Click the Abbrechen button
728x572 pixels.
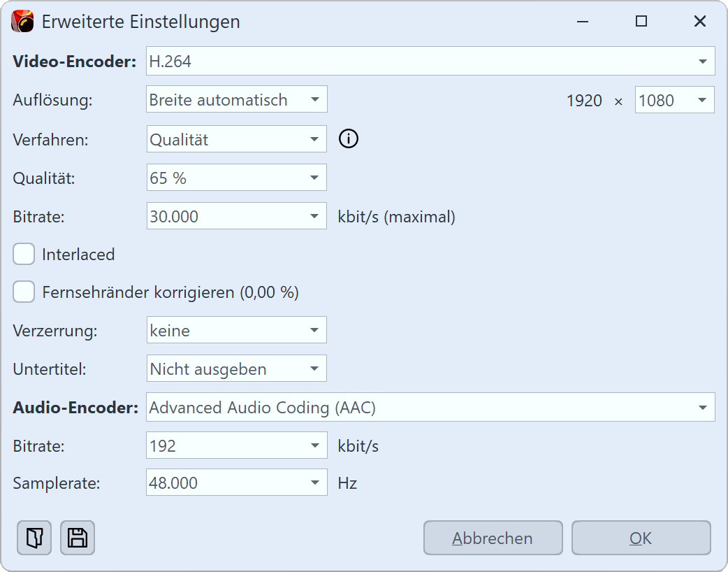click(x=493, y=538)
